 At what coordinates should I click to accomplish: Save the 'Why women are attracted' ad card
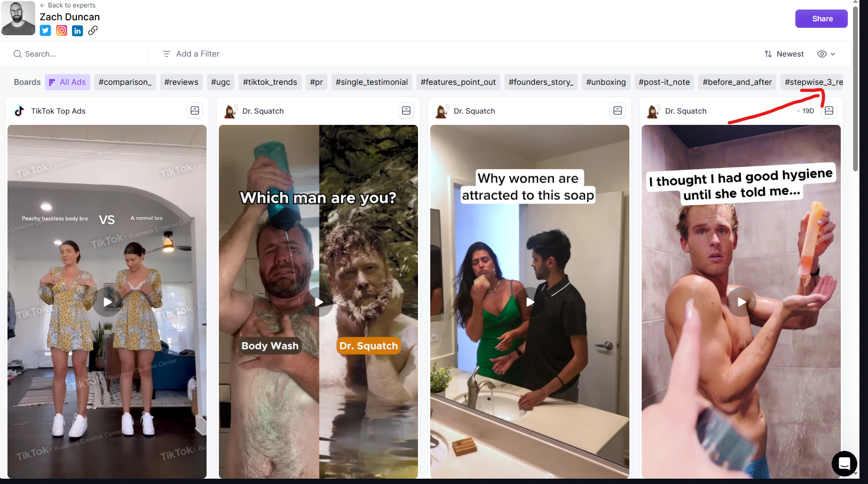point(618,110)
